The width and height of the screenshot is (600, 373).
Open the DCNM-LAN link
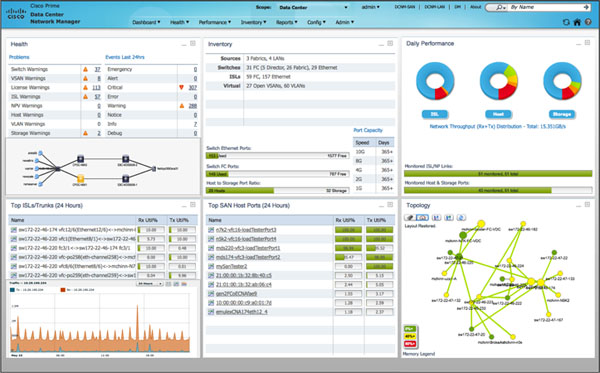pos(434,7)
